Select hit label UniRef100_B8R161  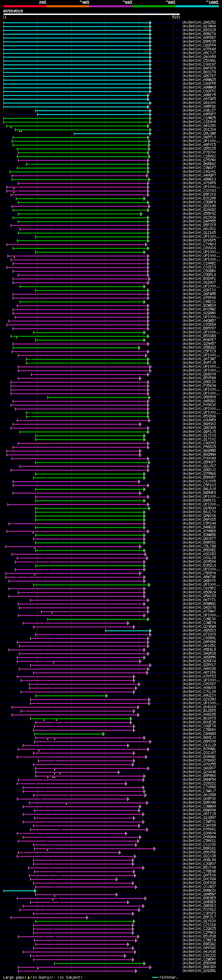pos(199,848)
